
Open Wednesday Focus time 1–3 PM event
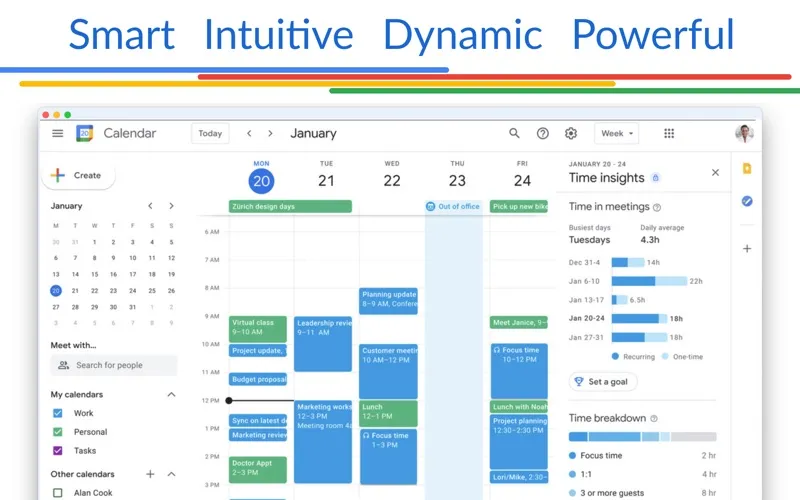[388, 456]
